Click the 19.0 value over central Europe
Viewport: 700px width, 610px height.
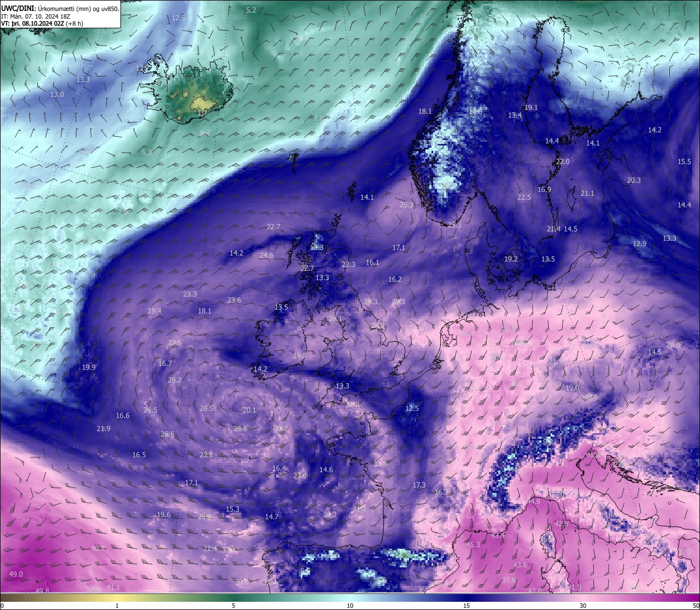pyautogui.click(x=572, y=387)
